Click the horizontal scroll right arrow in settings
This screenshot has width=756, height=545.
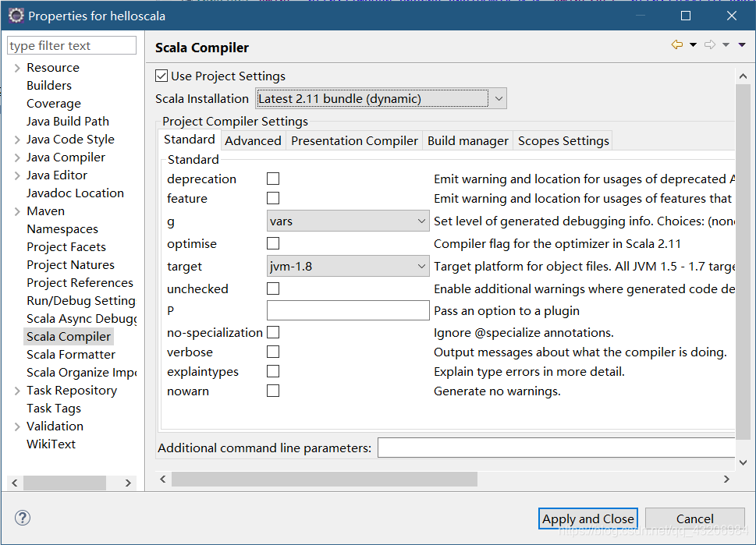tap(726, 479)
